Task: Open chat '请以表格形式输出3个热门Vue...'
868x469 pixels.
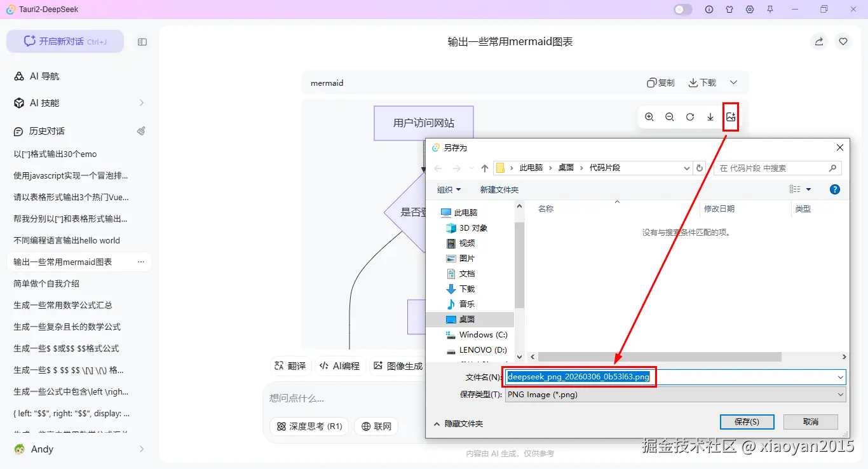Action: 79,197
